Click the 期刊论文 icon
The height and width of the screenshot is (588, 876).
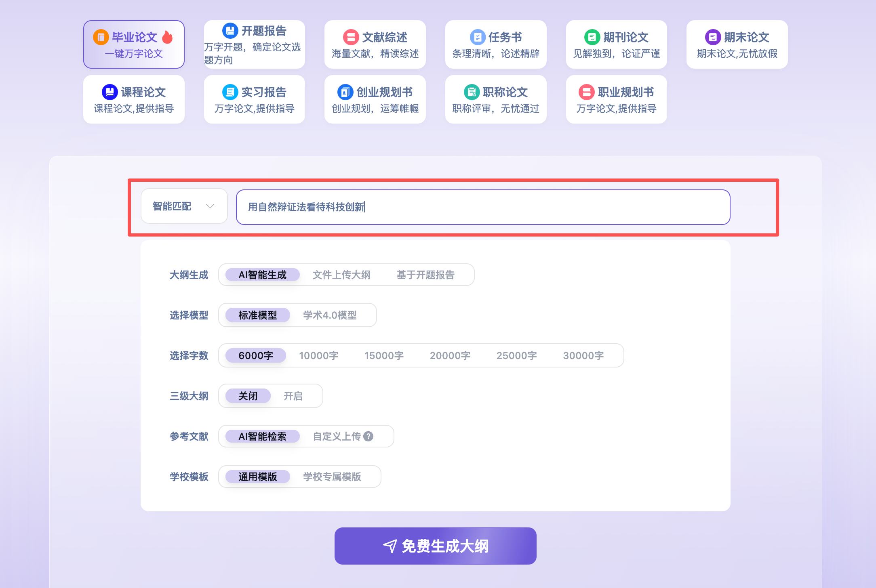pos(592,37)
